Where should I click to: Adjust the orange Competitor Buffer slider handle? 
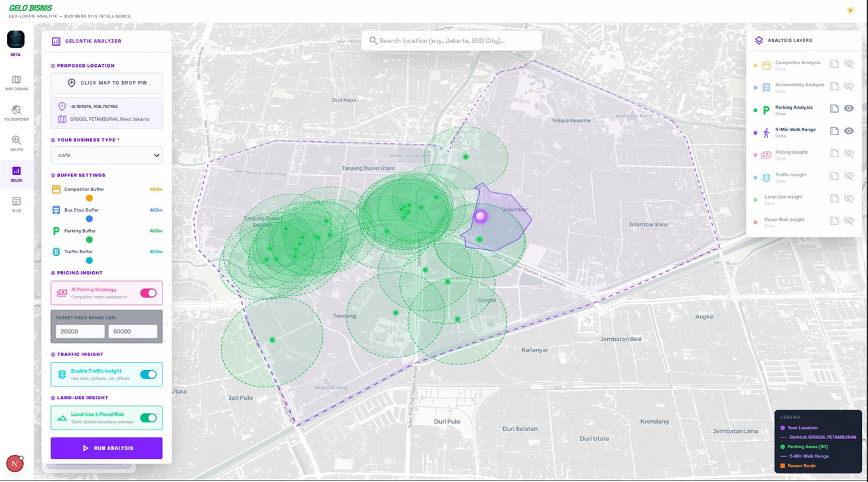tap(89, 198)
